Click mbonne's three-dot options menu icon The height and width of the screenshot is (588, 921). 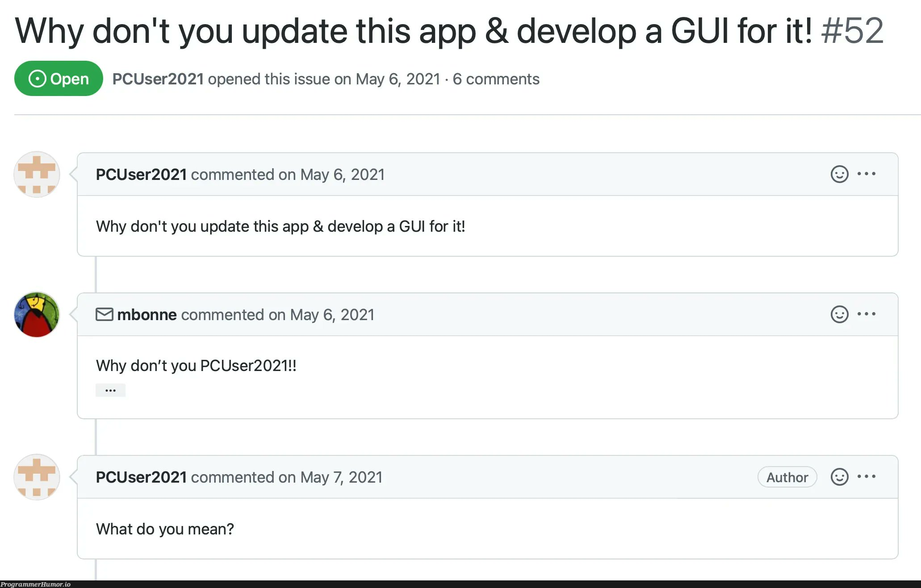[x=869, y=313]
